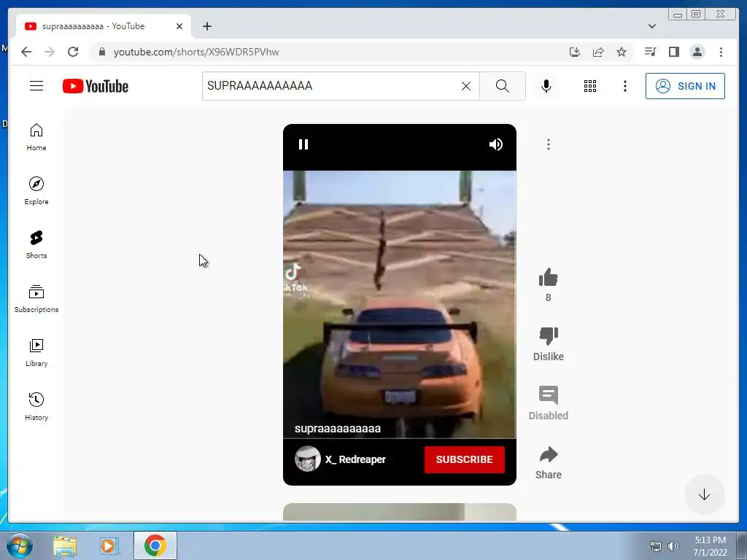Click the magnifier search button
This screenshot has height=560, width=747.
coord(502,86)
